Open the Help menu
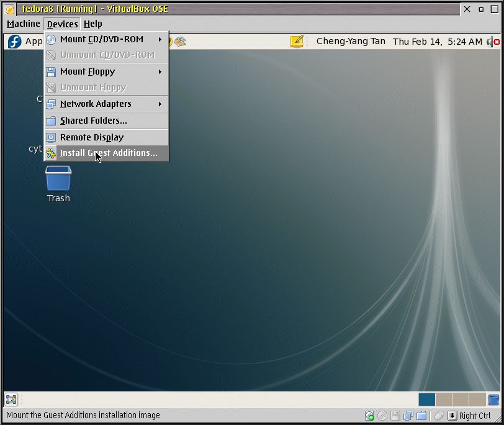The image size is (504, 425). click(93, 24)
